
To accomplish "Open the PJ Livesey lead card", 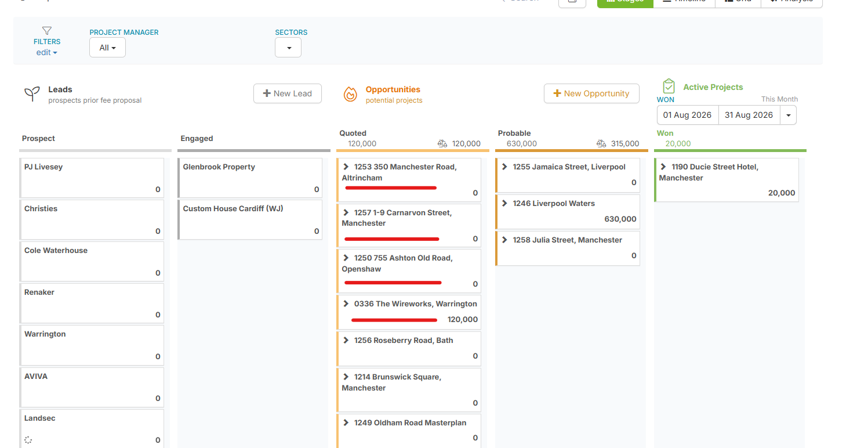I will (92, 178).
